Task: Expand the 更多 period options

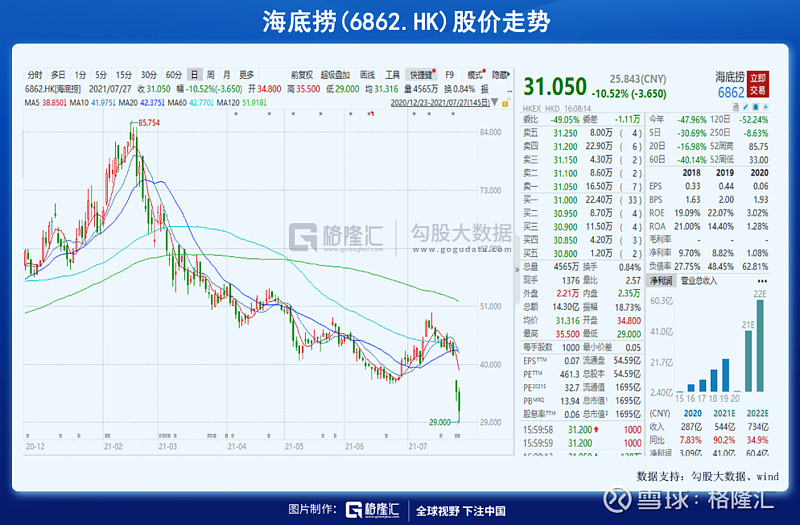Action: 246,75
